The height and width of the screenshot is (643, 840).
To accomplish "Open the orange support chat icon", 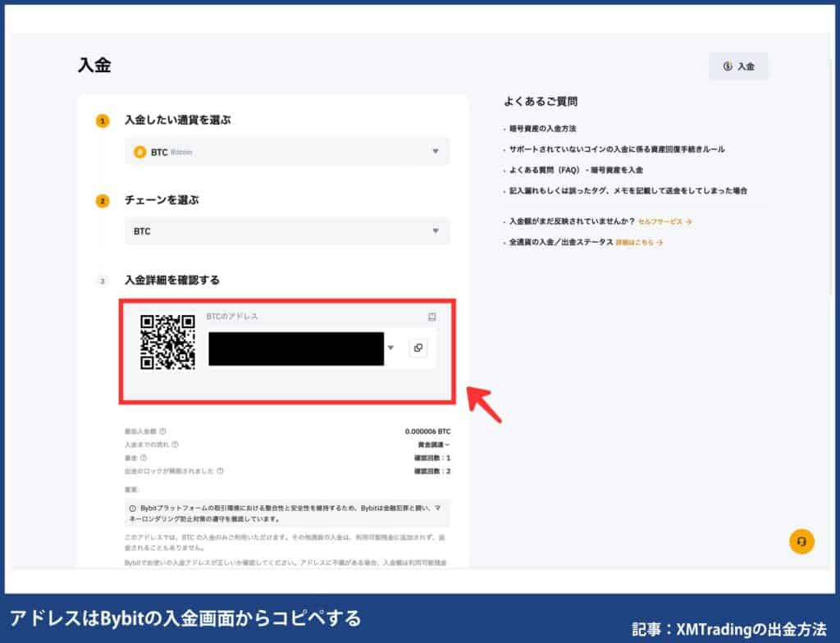I will coord(801,541).
